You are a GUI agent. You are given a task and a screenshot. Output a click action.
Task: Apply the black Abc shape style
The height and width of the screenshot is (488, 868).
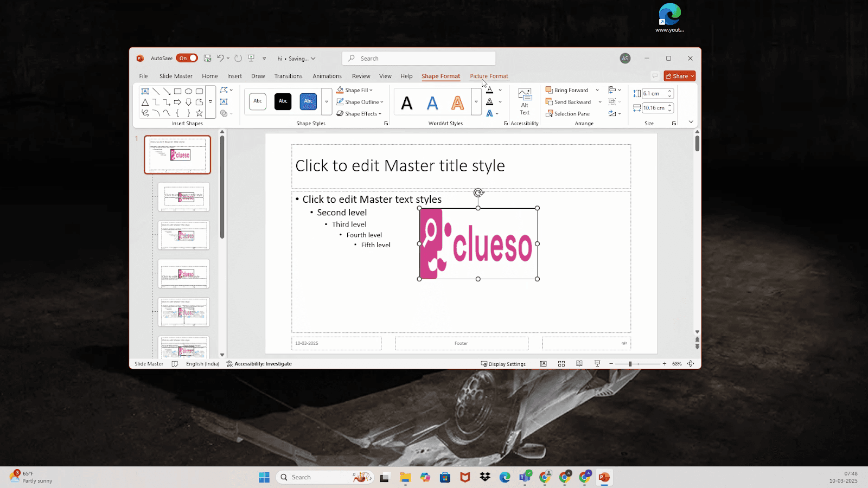coord(283,101)
